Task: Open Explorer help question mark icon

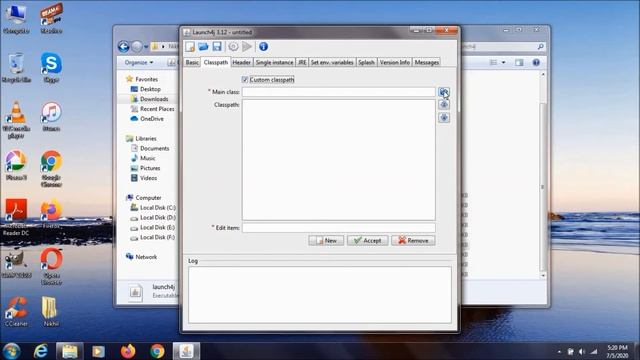Action: (536, 62)
